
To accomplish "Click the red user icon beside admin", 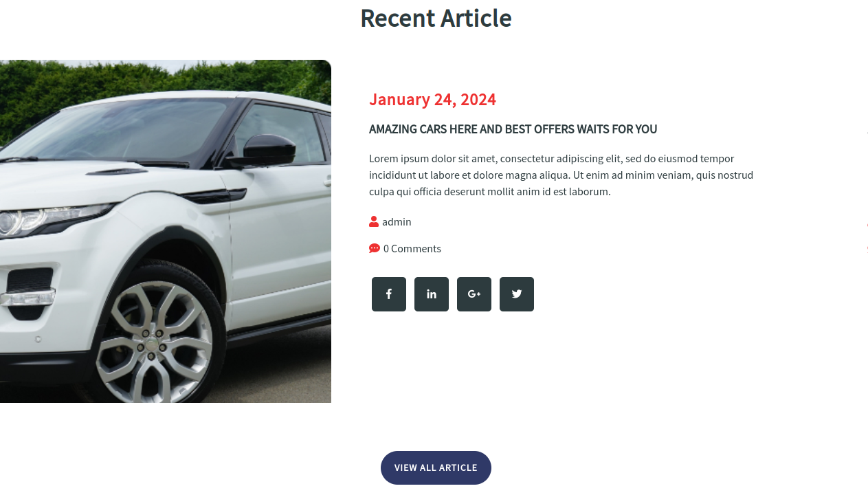I will [374, 221].
